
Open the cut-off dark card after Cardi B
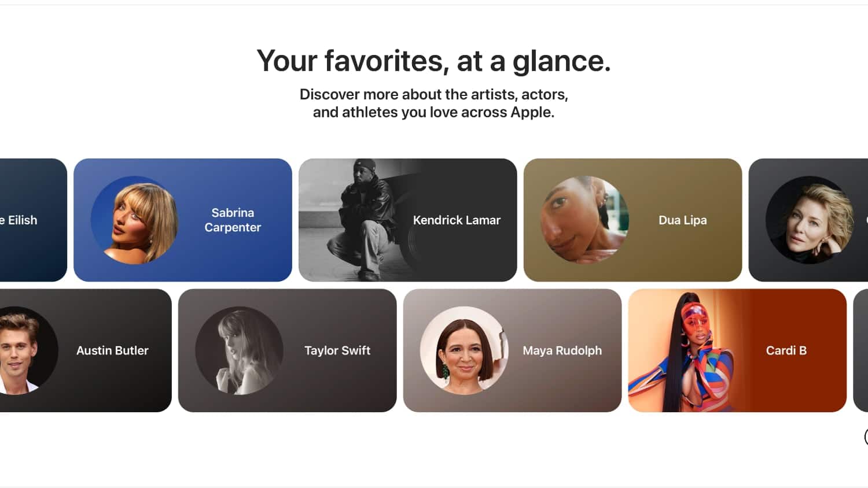(861, 350)
